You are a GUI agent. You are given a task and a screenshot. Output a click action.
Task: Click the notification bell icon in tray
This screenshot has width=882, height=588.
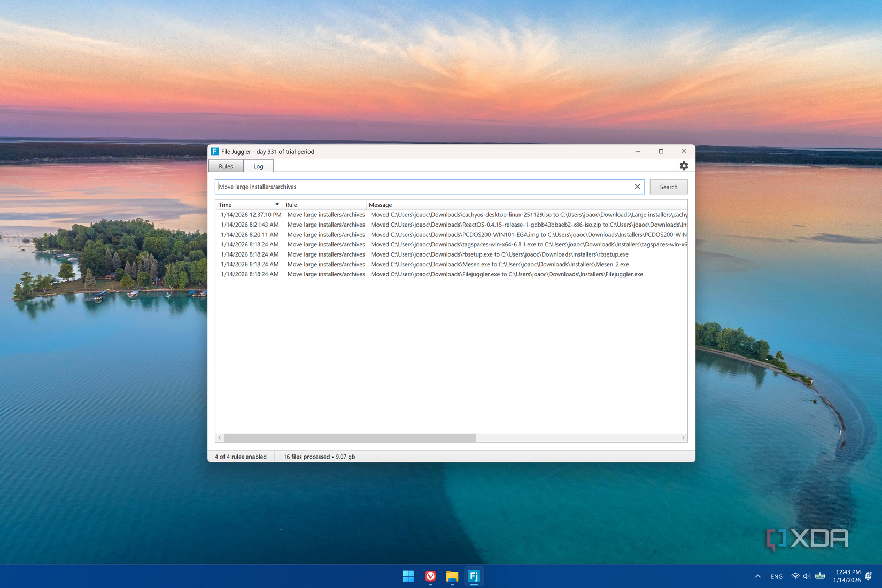point(869,576)
